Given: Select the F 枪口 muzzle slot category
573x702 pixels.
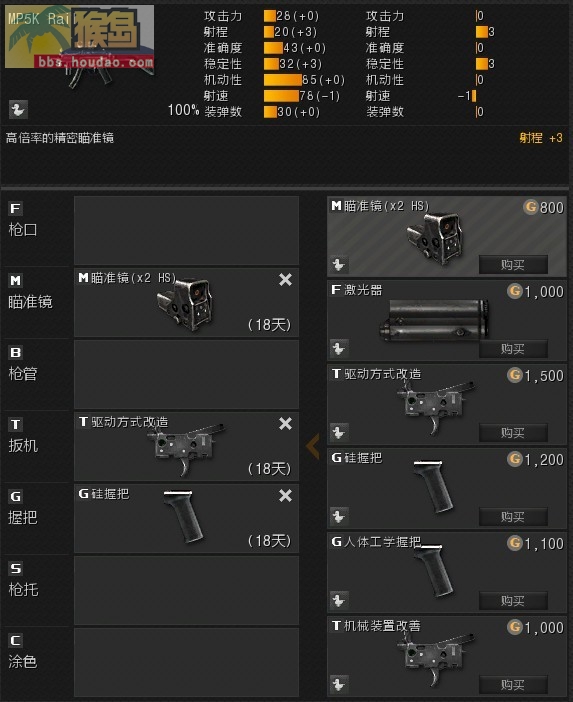Looking at the screenshot, I should click(36, 231).
